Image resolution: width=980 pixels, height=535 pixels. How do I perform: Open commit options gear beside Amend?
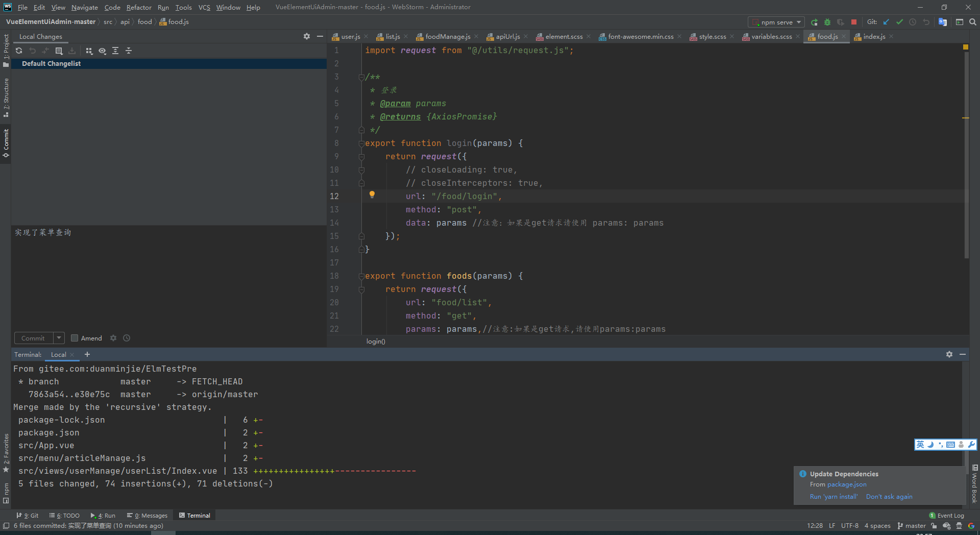(x=113, y=338)
